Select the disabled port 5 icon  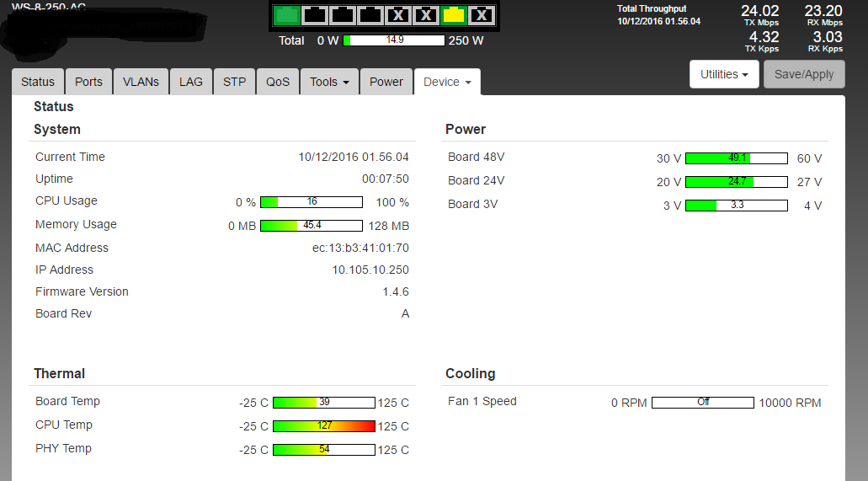[x=398, y=14]
